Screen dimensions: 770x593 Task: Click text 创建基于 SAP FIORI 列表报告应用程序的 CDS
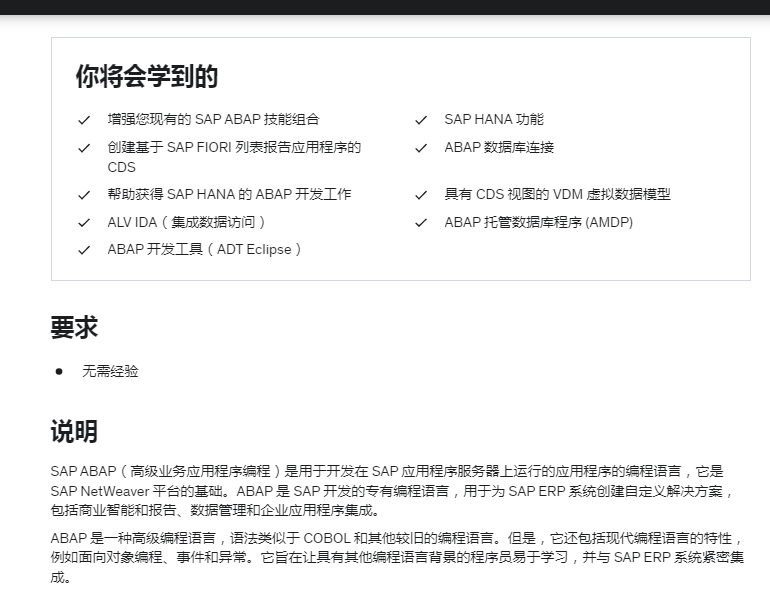pyautogui.click(x=234, y=157)
